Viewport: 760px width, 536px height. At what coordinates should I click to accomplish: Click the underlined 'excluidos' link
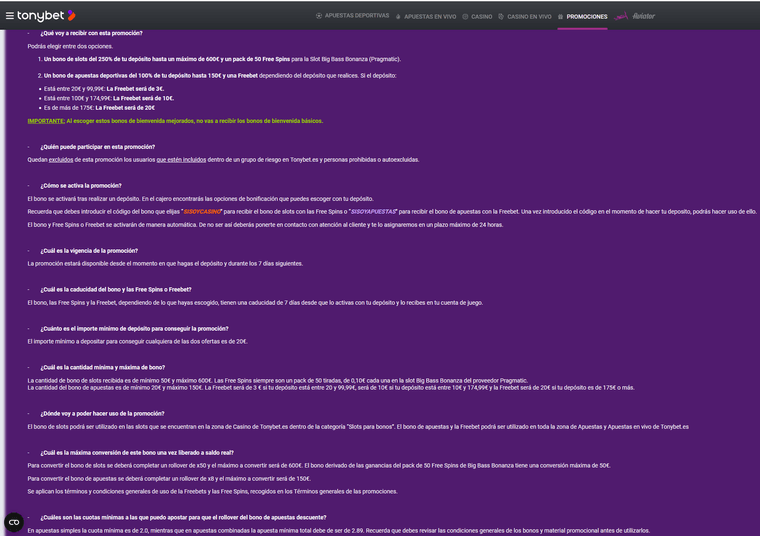(x=61, y=159)
